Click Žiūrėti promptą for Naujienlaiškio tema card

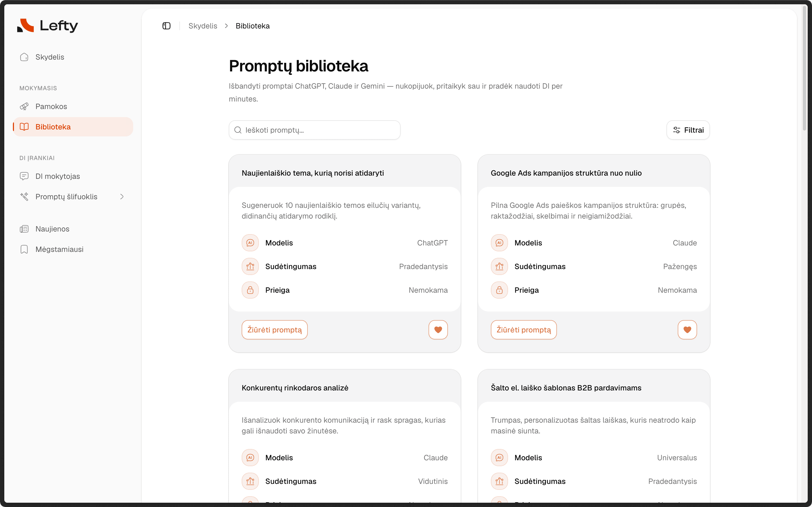coord(274,329)
